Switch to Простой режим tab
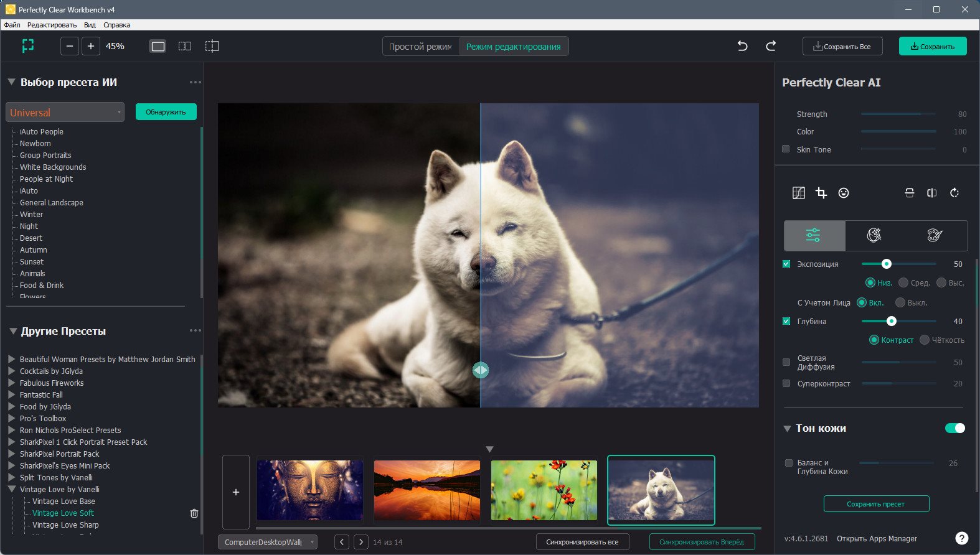The width and height of the screenshot is (980, 555). [421, 47]
